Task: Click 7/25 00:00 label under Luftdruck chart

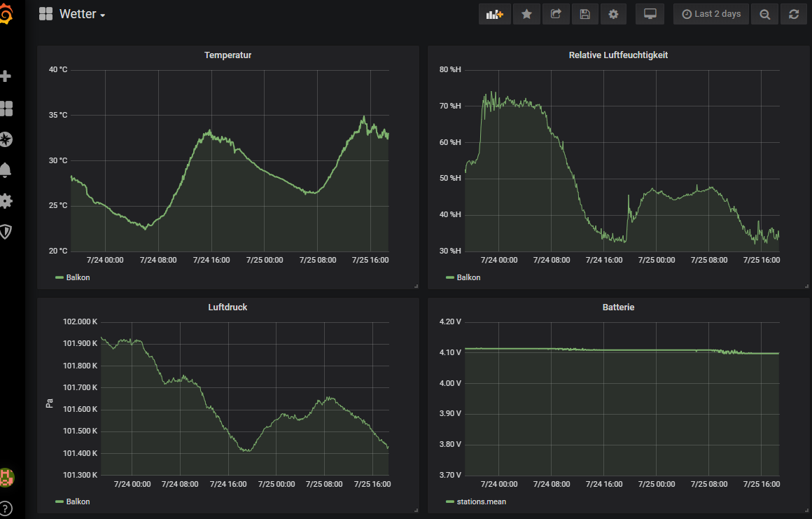Action: [276, 484]
